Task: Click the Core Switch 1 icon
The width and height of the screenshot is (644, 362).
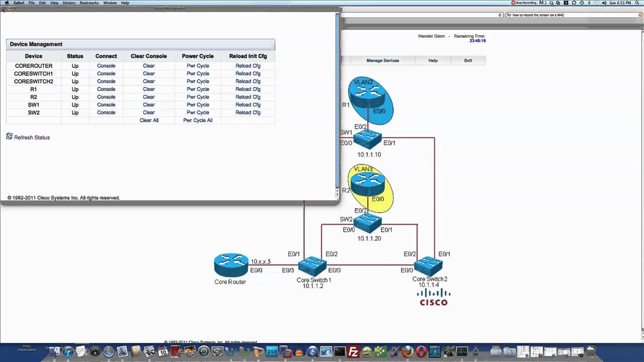Action: (312, 266)
